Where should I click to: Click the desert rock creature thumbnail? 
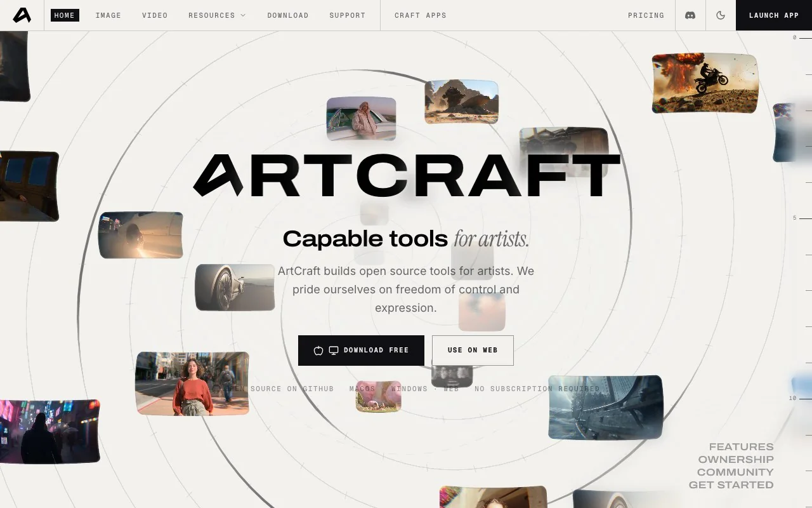[x=461, y=102]
